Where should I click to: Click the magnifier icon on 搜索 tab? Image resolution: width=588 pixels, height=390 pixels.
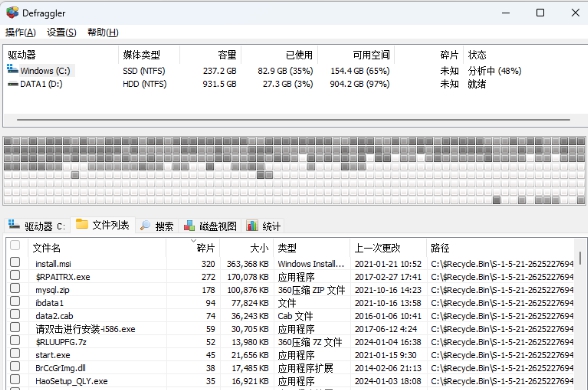(x=145, y=225)
